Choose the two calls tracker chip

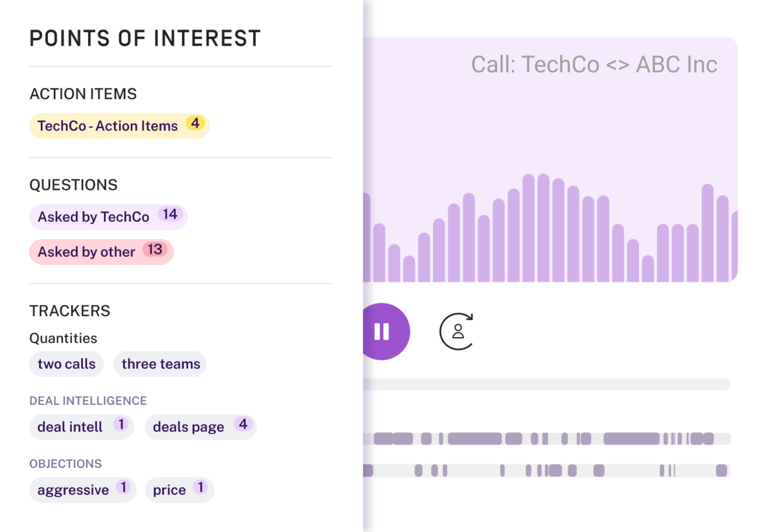(x=67, y=364)
